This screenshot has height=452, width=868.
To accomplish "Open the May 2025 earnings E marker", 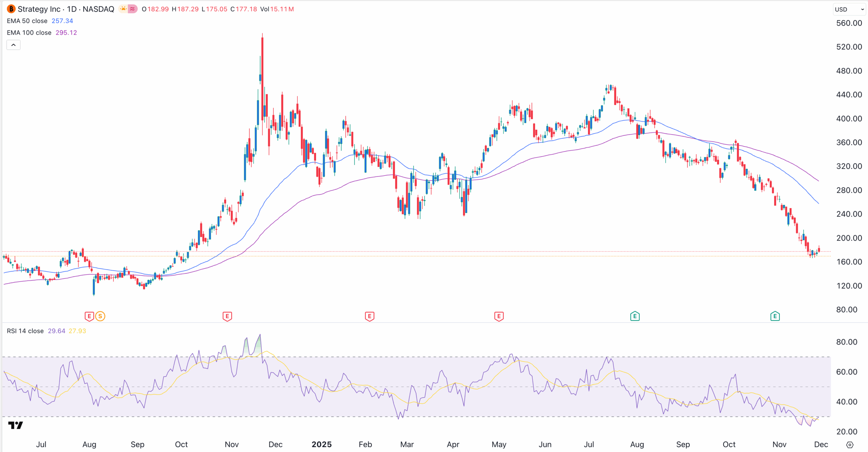I will (x=499, y=316).
